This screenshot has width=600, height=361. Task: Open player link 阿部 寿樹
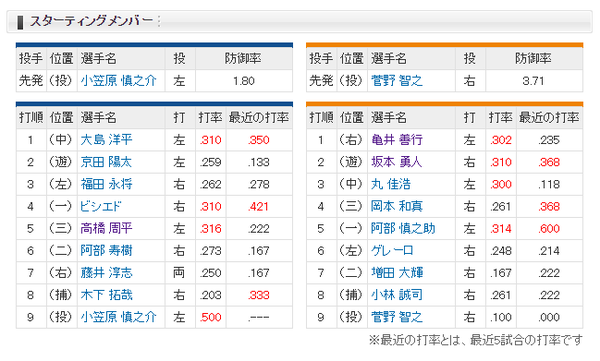coord(106,251)
